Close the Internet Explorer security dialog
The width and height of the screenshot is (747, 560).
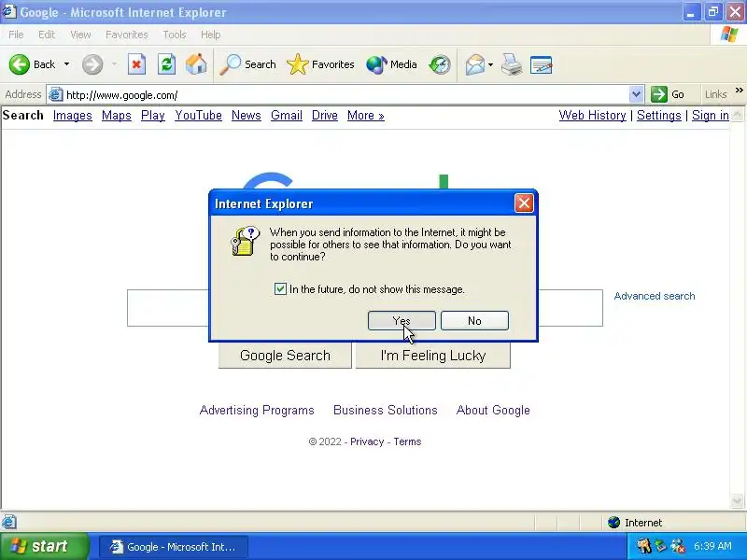pos(524,203)
